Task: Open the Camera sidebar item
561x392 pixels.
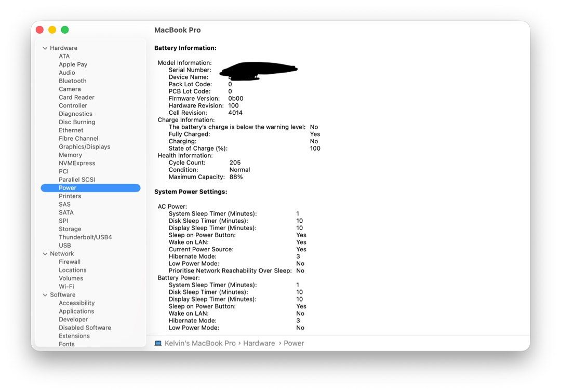Action: click(x=70, y=89)
